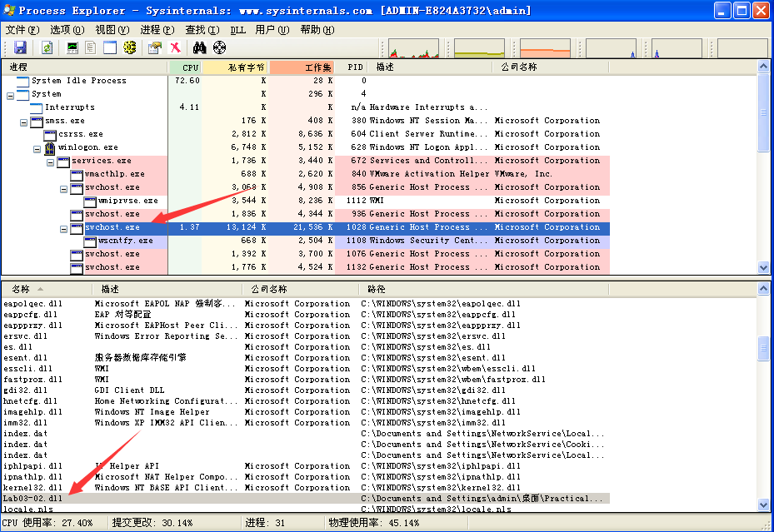Click the red X Kill Process icon
This screenshot has height=532, width=774.
tap(175, 47)
